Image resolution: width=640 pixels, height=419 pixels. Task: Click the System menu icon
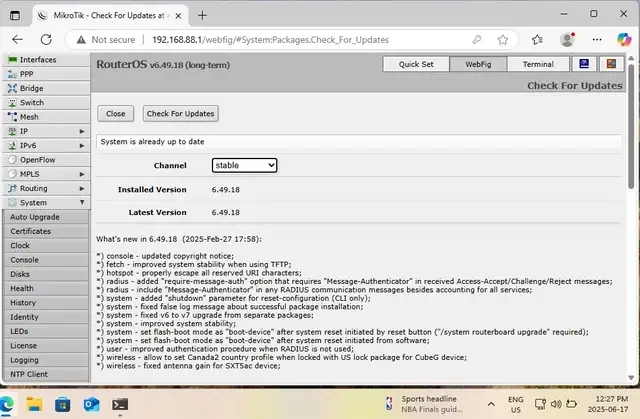click(12, 202)
